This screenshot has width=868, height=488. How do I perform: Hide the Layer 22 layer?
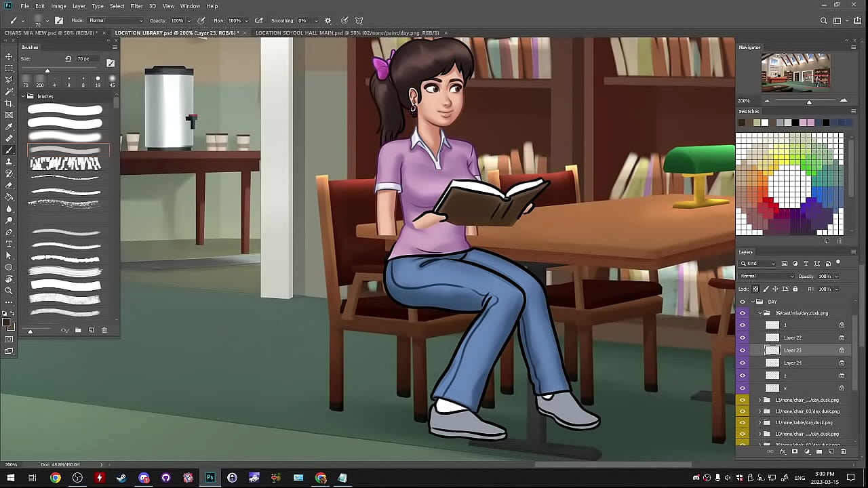point(742,338)
